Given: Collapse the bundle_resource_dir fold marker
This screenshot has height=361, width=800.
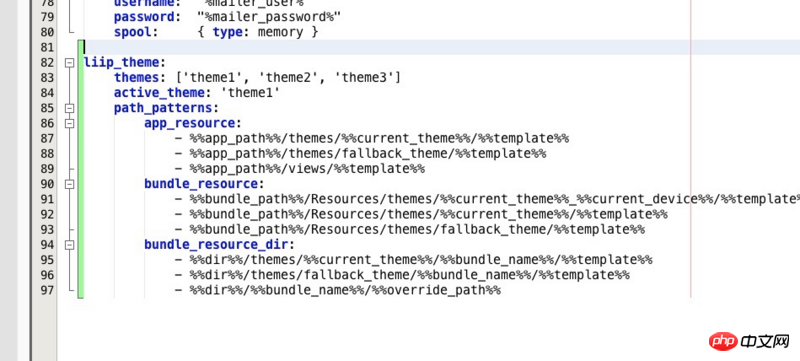Looking at the screenshot, I should (x=69, y=245).
